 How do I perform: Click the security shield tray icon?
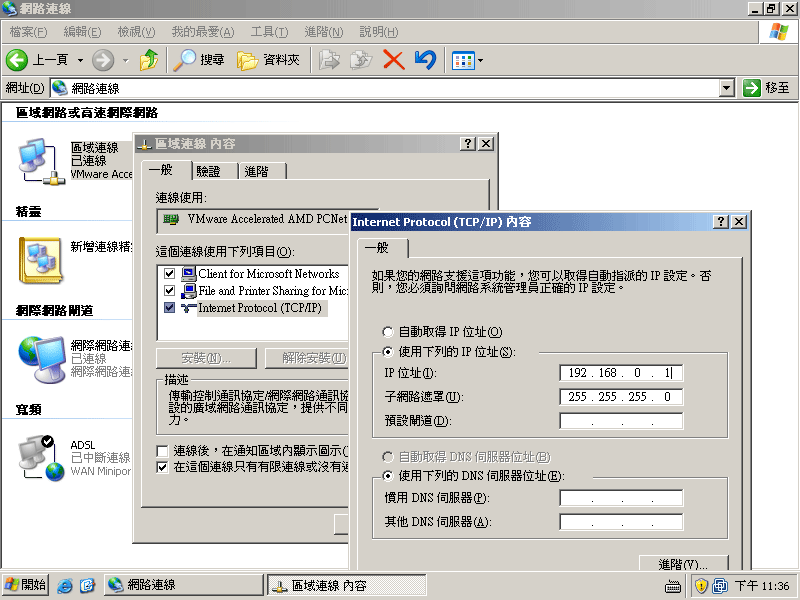click(702, 586)
